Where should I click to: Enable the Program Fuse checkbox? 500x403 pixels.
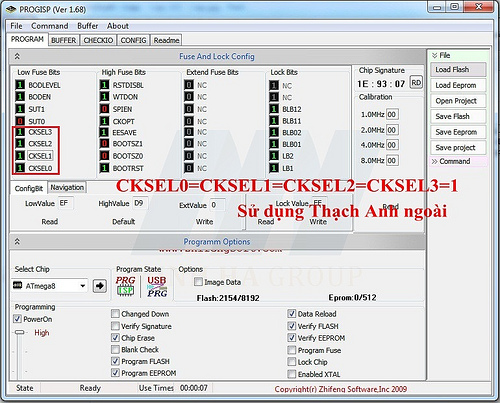coord(292,350)
